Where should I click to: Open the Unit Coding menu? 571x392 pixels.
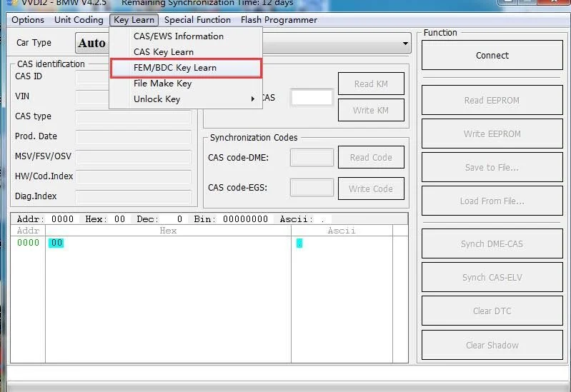click(79, 20)
